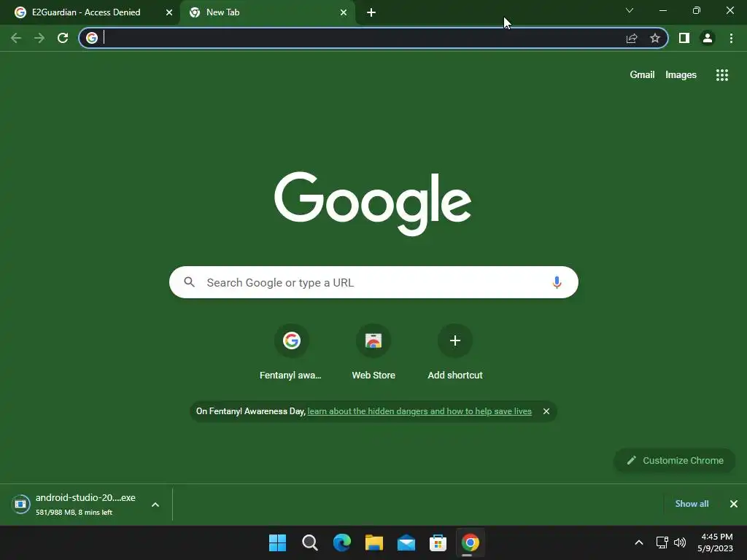747x560 pixels.
Task: Show hidden system tray icons
Action: click(x=639, y=542)
